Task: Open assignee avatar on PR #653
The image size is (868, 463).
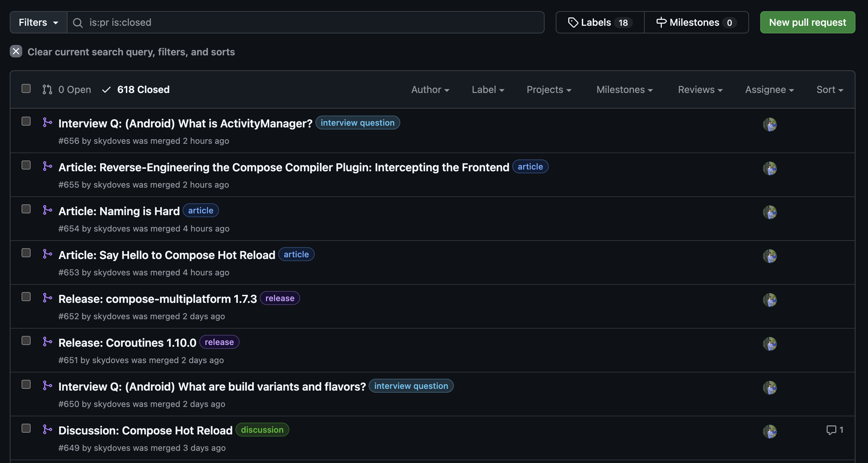Action: [770, 256]
